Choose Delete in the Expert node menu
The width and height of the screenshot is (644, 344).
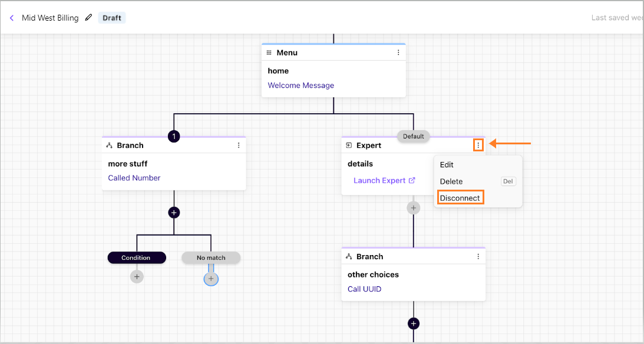[x=451, y=181]
